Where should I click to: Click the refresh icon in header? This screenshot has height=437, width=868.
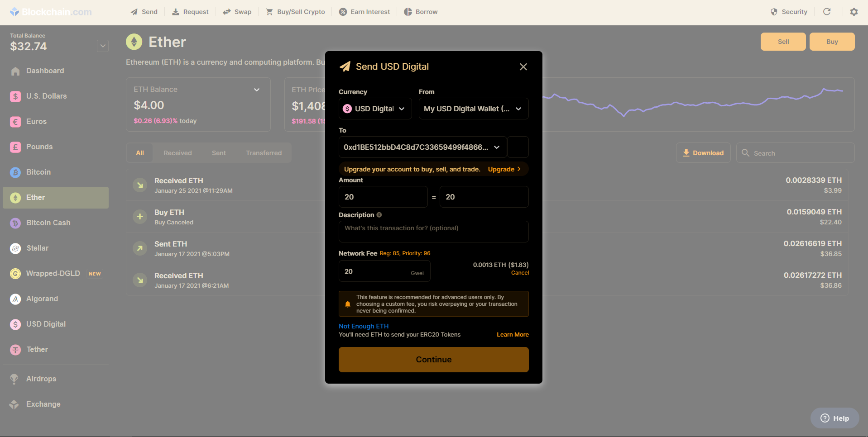(827, 12)
